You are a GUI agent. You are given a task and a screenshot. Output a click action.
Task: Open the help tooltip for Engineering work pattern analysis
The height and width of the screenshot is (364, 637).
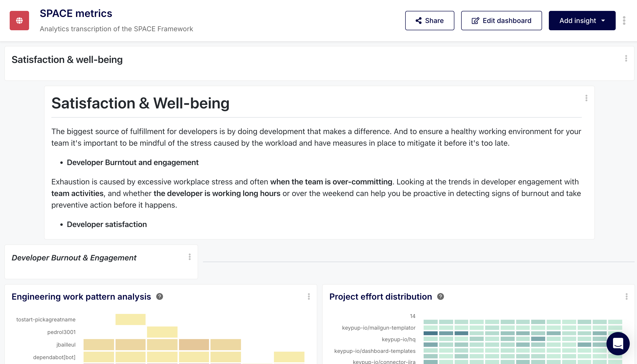160,297
